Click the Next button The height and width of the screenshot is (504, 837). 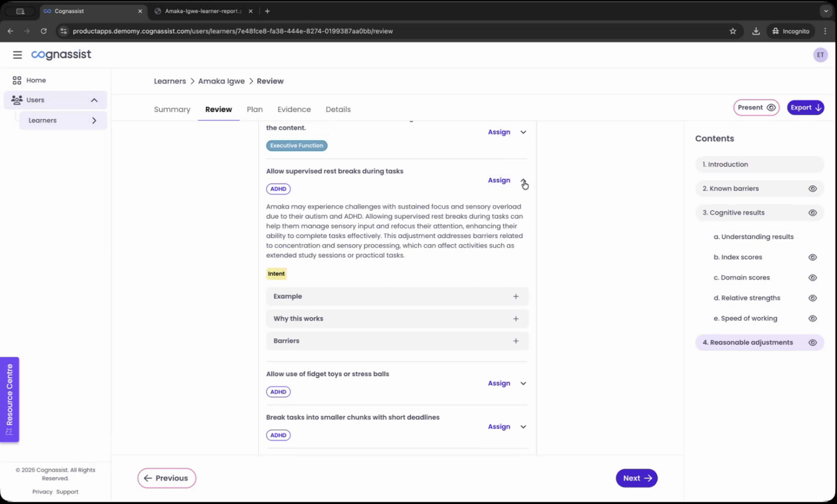click(636, 478)
